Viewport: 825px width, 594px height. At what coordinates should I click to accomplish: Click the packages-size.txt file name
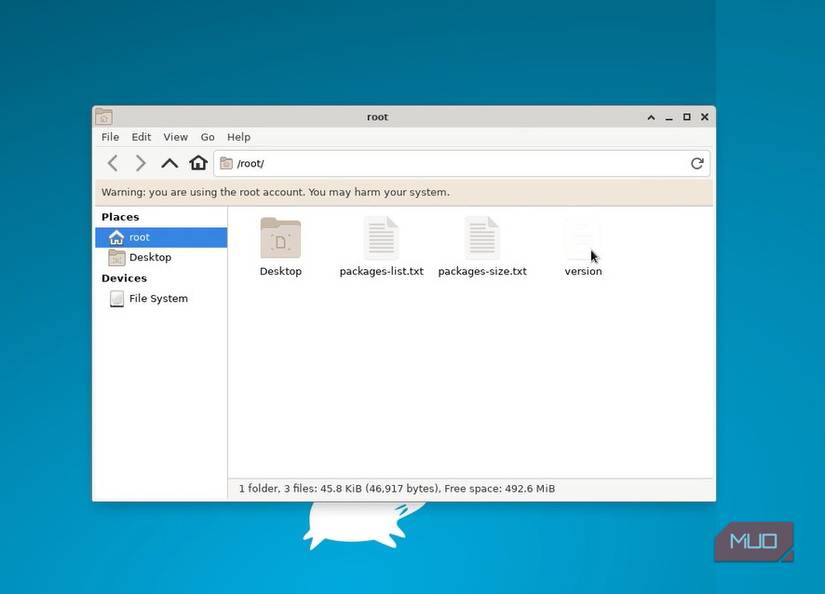point(482,271)
